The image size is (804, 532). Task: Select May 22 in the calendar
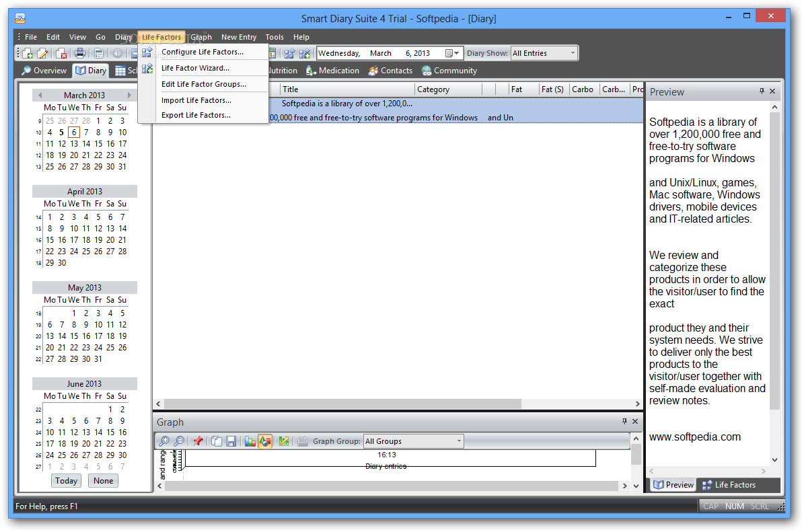click(x=74, y=348)
